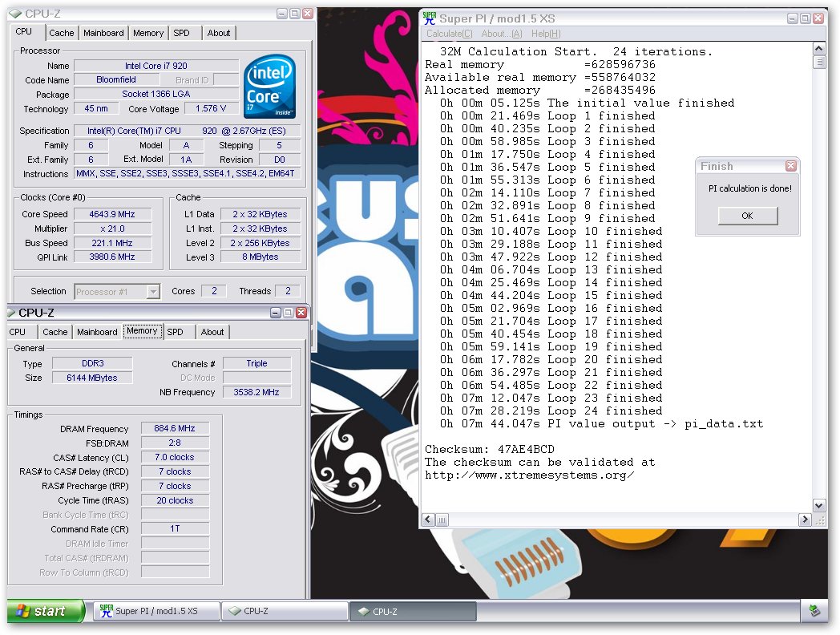
Task: Click the Checksum 47AE4BCD line
Action: [490, 449]
